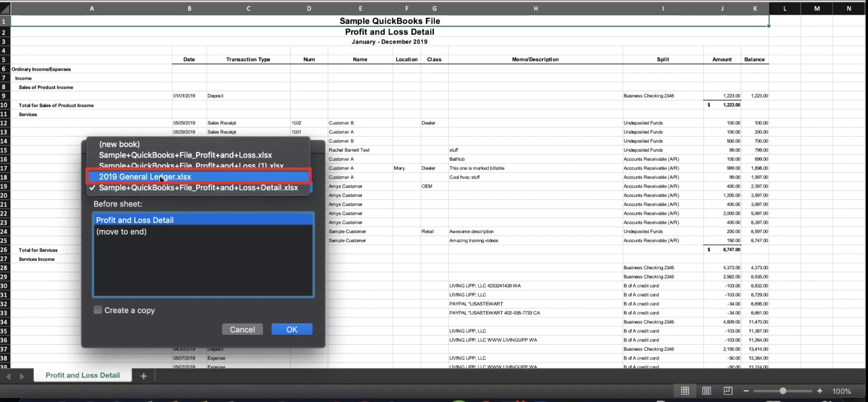The image size is (868, 402).
Task: Click the Awesome description memo cell
Action: 535,232
